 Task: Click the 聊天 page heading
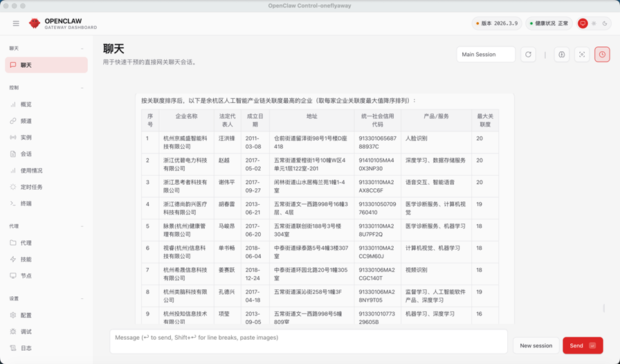click(x=114, y=49)
